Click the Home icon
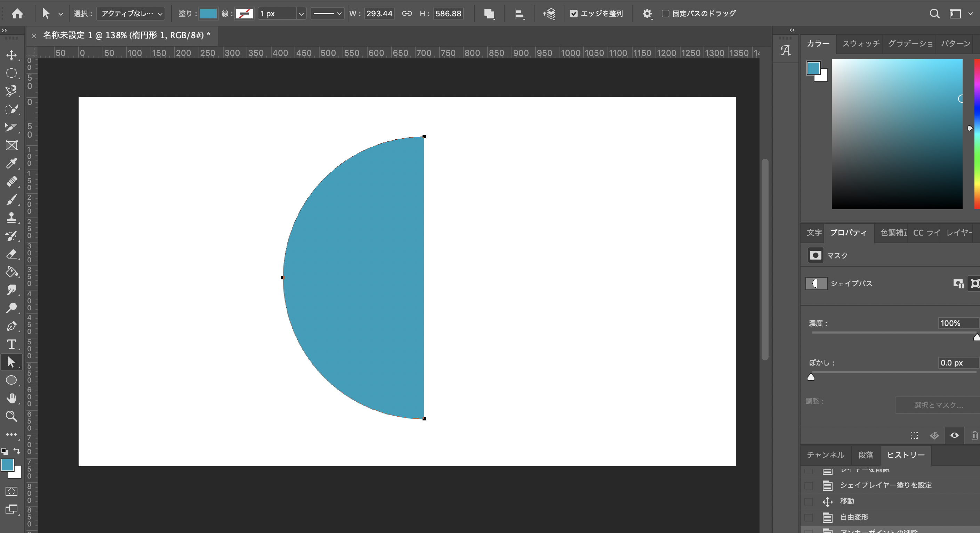The height and width of the screenshot is (533, 980). click(x=17, y=14)
